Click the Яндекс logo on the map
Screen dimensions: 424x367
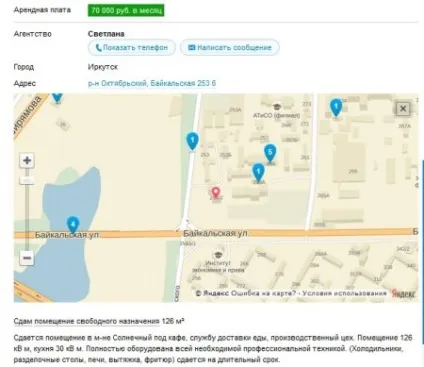click(x=403, y=294)
